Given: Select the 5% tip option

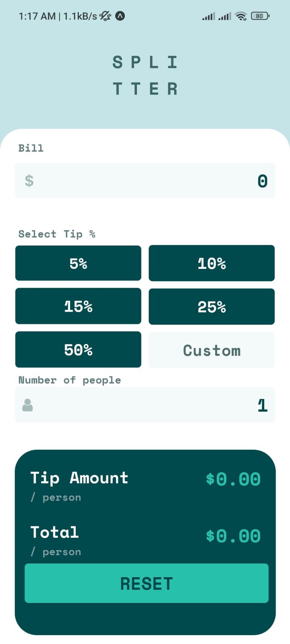Looking at the screenshot, I should [x=78, y=263].
